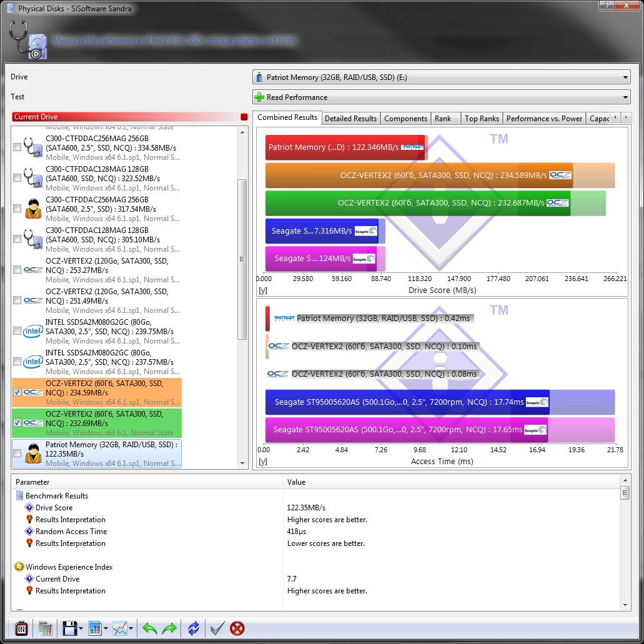Open the Components tab
Image resolution: width=644 pixels, height=644 pixels.
tap(405, 118)
